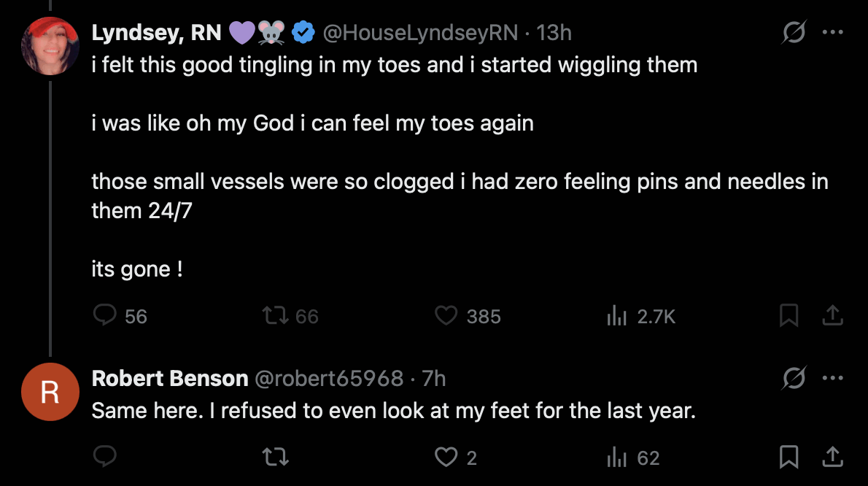Open more options menu on Lyndsey's tweet
Screen dimensions: 868x486
832,33
